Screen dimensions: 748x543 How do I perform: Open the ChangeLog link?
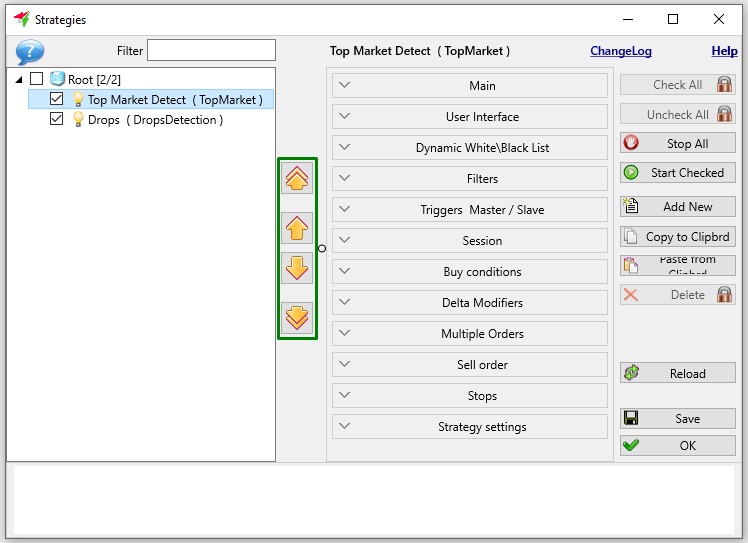(621, 51)
